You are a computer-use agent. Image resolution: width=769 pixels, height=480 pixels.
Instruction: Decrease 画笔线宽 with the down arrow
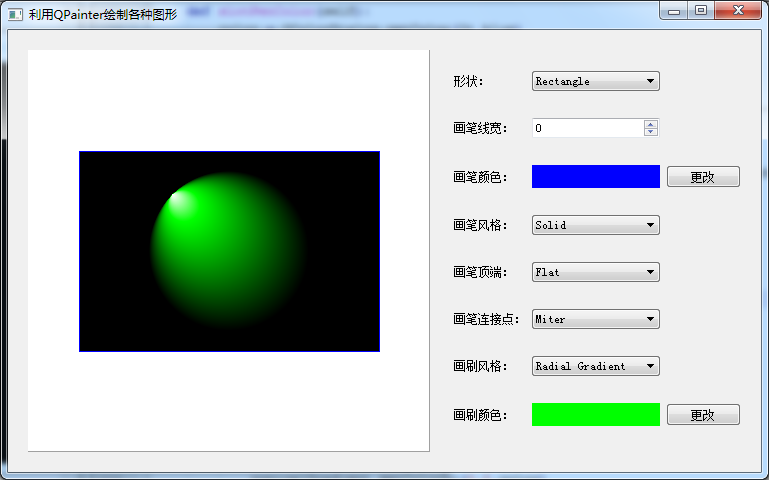point(651,132)
